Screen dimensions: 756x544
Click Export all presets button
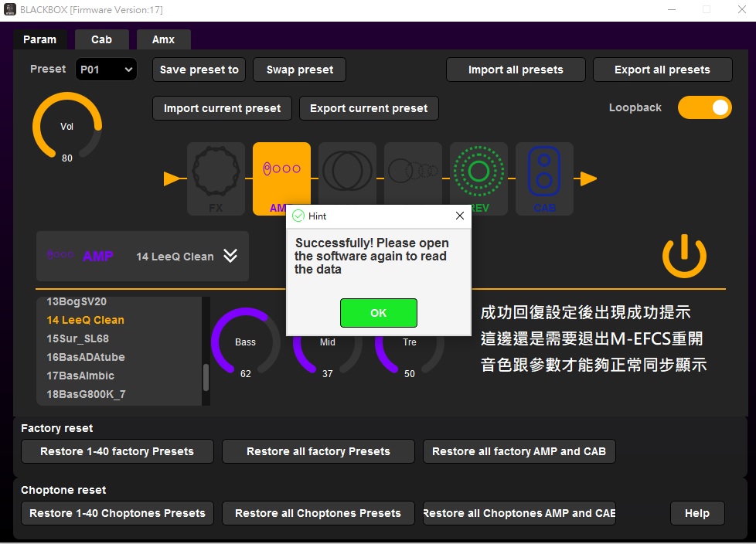point(662,70)
